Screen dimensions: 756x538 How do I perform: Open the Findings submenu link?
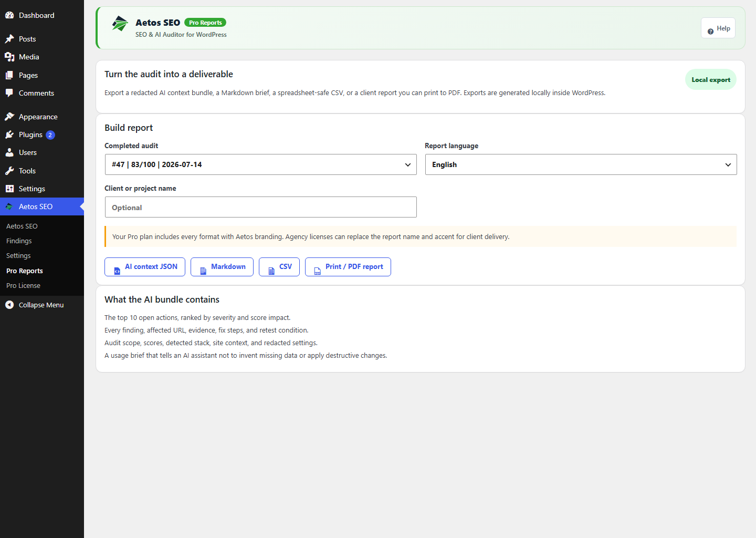click(19, 241)
